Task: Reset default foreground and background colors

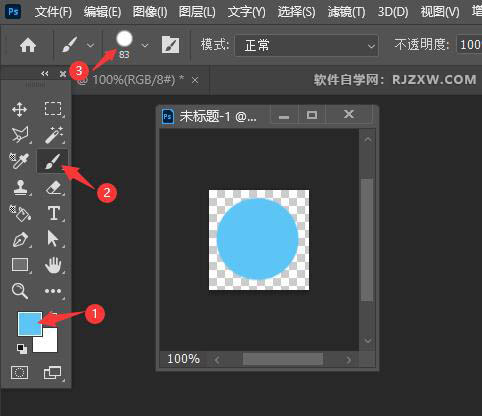Action: [22, 349]
